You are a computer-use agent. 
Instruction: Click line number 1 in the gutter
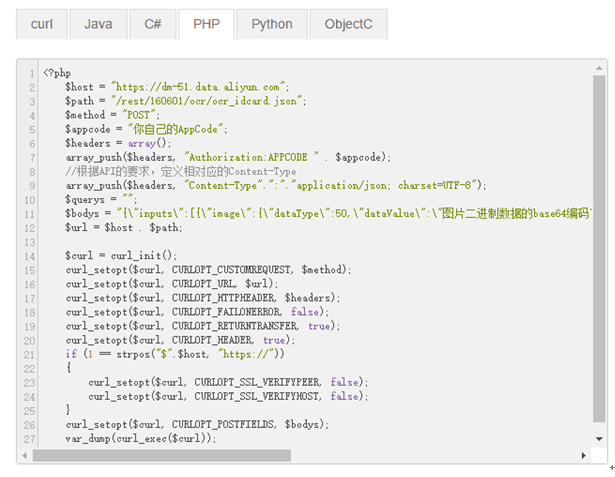[32, 73]
